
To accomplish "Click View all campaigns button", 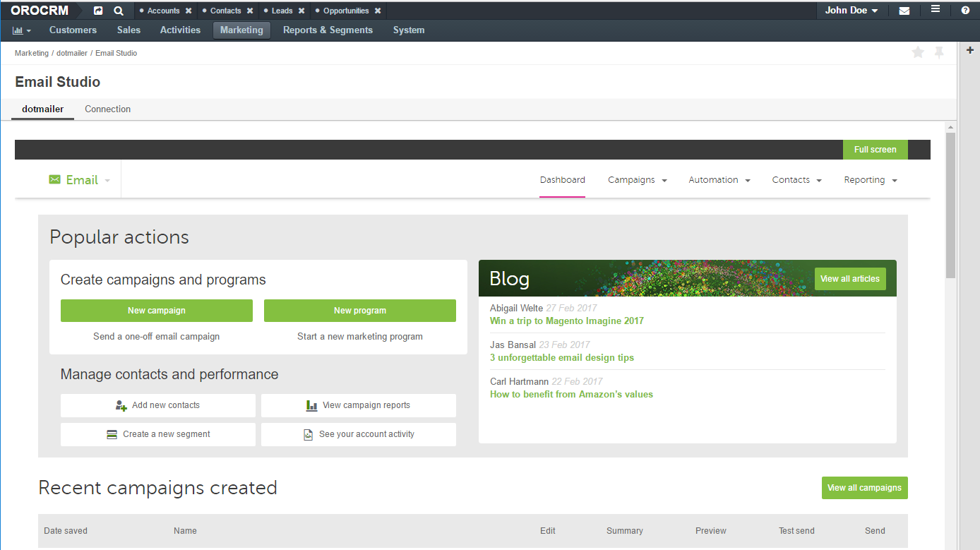I will (865, 488).
